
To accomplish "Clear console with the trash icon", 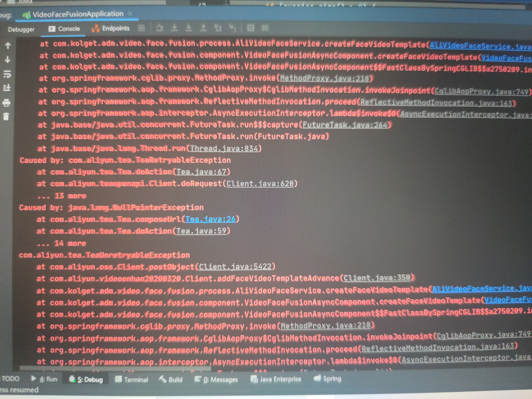I will pos(6,117).
